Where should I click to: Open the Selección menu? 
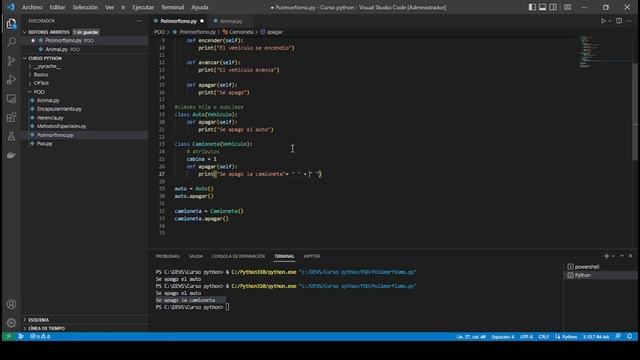85,7
